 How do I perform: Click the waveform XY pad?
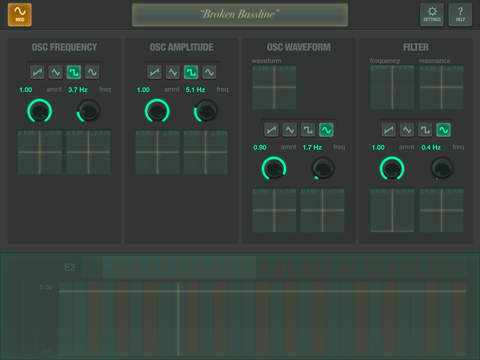click(x=274, y=87)
